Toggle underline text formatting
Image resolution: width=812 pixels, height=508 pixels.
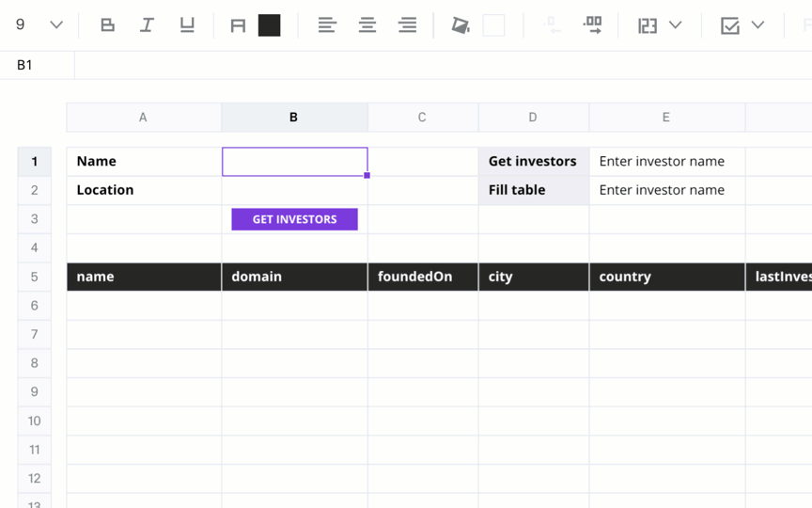pyautogui.click(x=187, y=24)
